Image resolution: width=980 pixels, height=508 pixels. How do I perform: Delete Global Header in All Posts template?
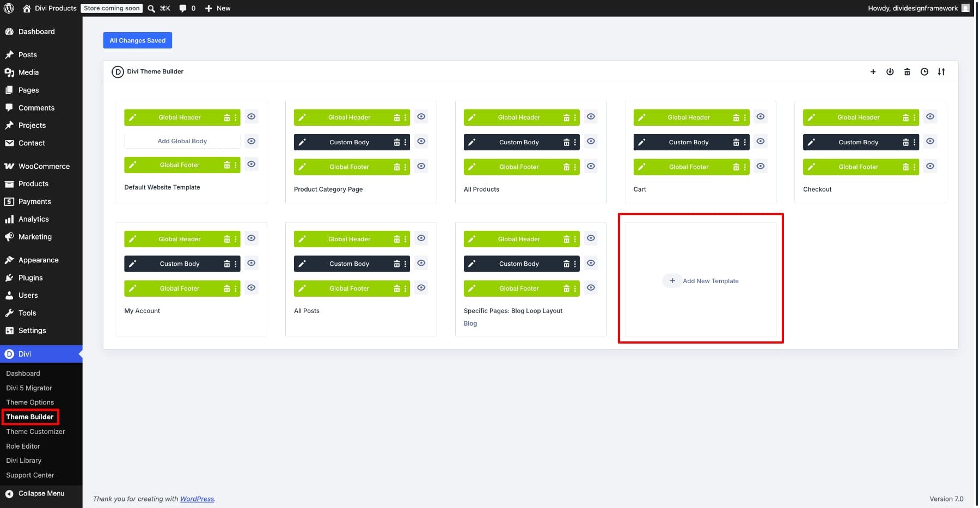coord(397,240)
